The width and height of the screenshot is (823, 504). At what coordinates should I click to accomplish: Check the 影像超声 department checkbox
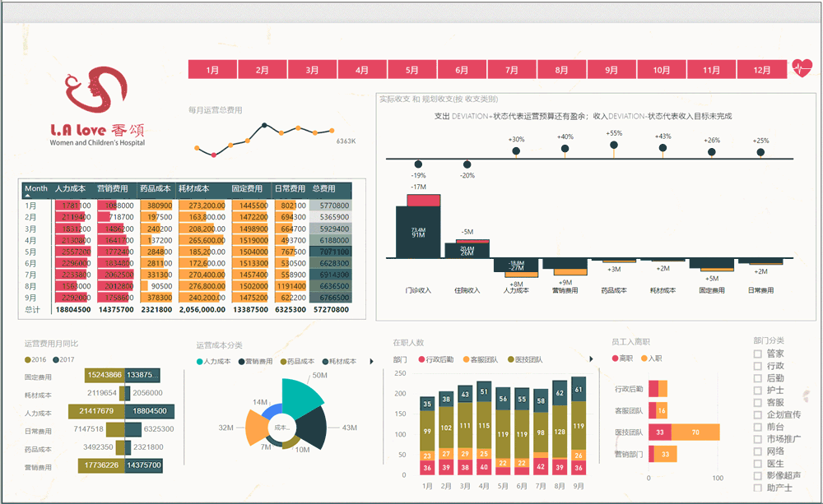pyautogui.click(x=757, y=476)
